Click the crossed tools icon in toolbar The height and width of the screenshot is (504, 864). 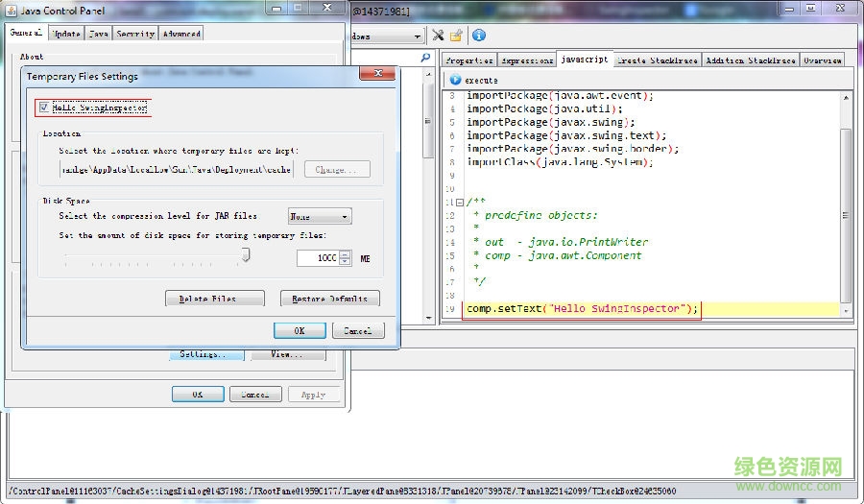tap(438, 36)
